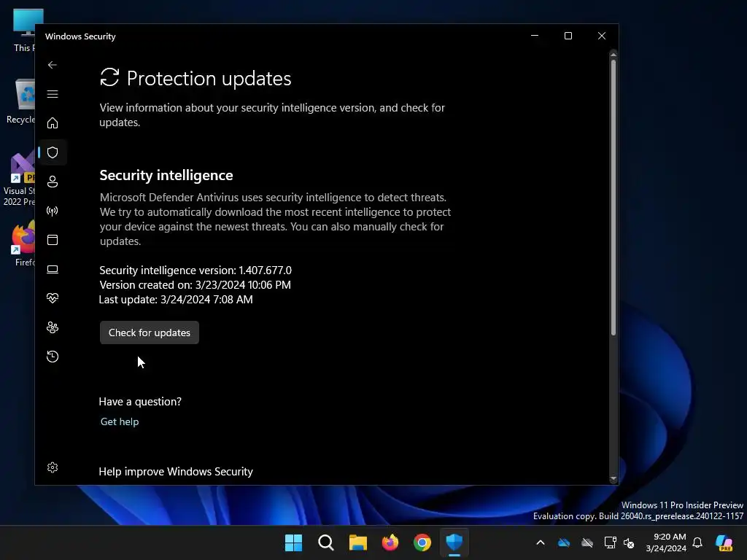The height and width of the screenshot is (560, 747).
Task: Click the scrollbar down arrow
Action: pos(613,478)
